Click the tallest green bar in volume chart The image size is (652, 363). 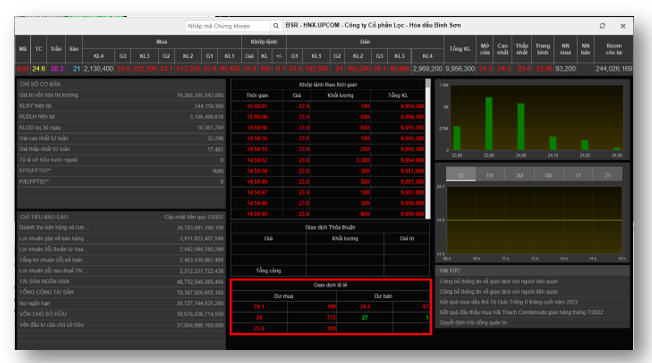[489, 123]
